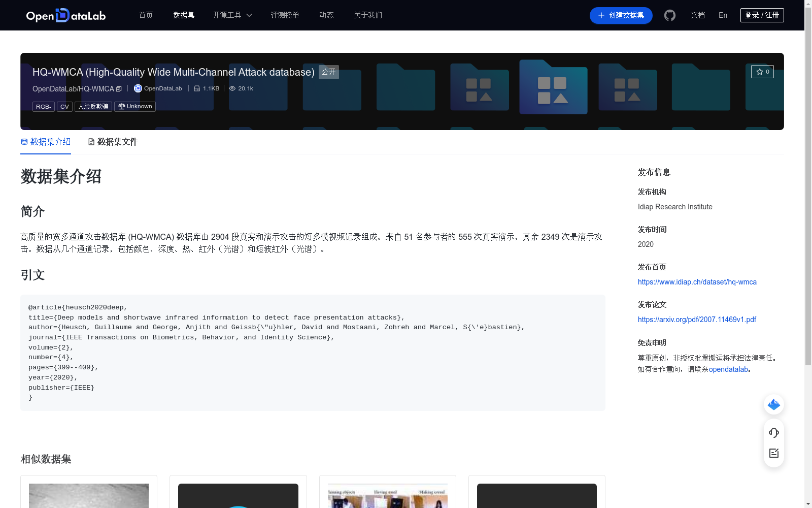Open the opendatalab contact link
The width and height of the screenshot is (812, 508).
(x=729, y=369)
